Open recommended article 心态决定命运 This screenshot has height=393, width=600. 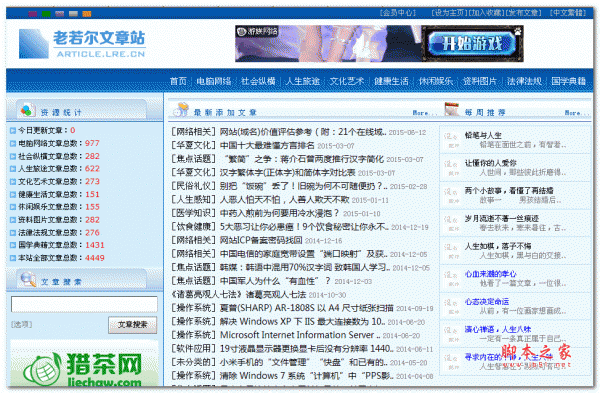pyautogui.click(x=487, y=302)
